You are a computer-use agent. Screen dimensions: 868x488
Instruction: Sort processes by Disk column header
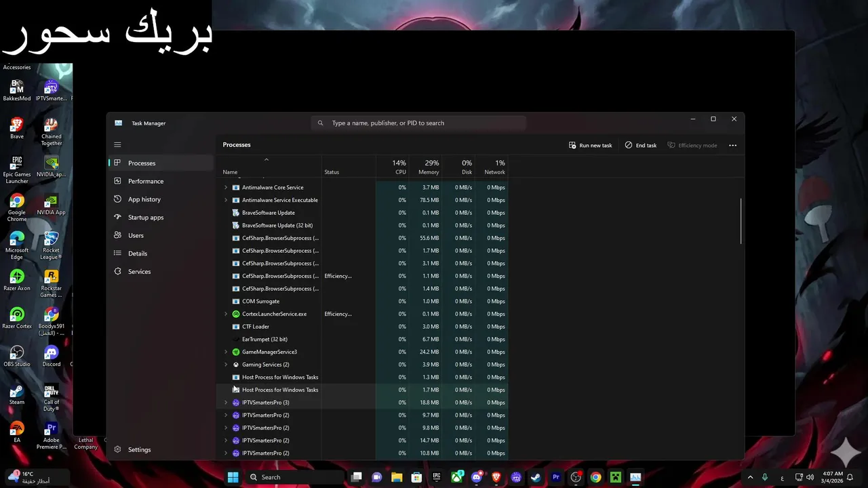(458, 167)
